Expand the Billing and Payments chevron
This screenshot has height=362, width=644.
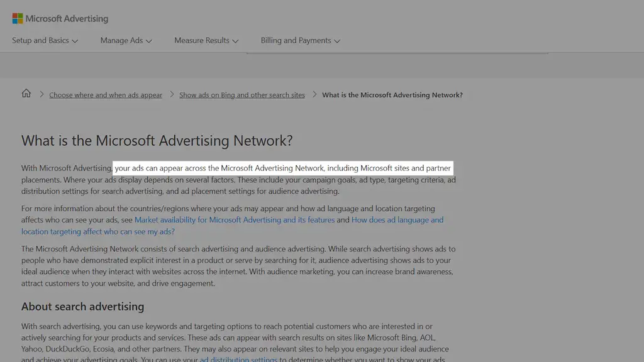(x=337, y=41)
